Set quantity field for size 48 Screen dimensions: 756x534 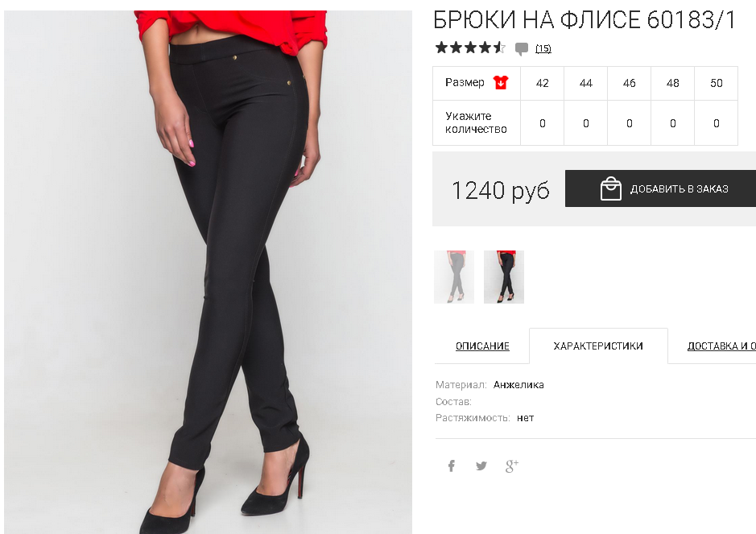pos(672,123)
